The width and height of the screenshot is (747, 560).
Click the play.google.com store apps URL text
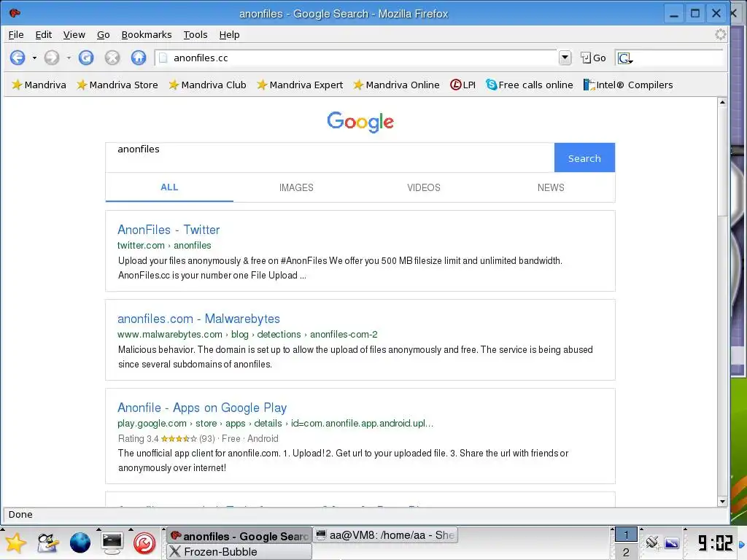(x=275, y=424)
